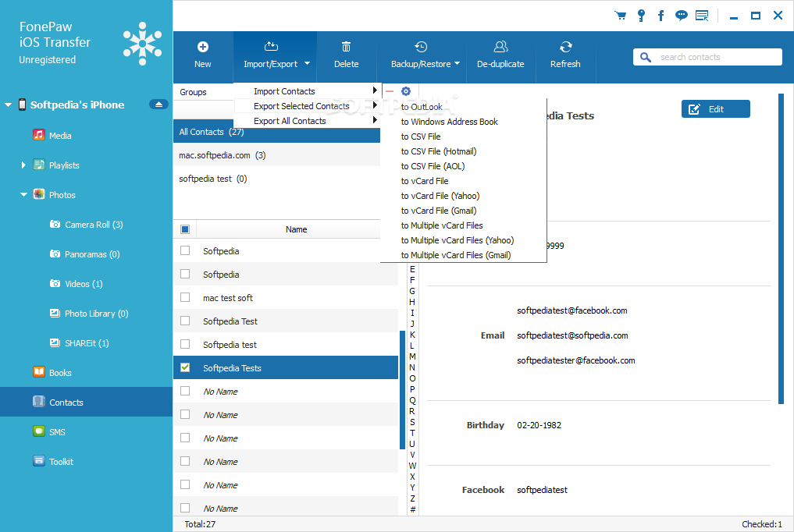Open the register key icon
Viewport: 794px width, 532px height.
(x=641, y=15)
